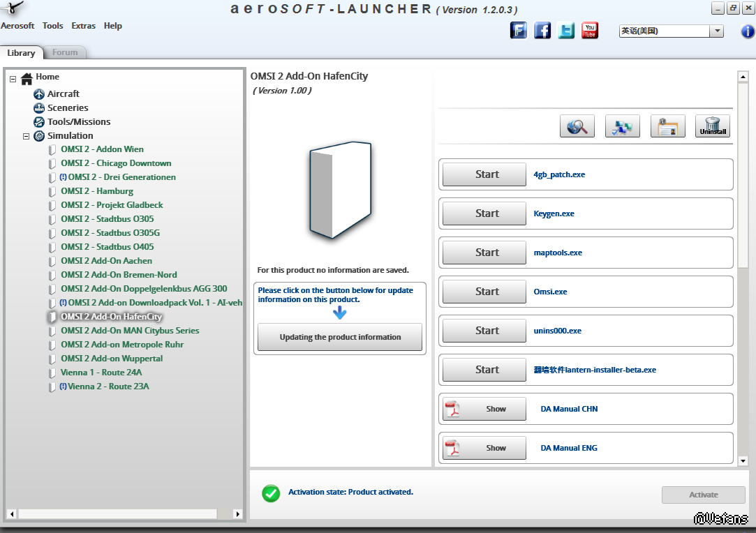Select OMSI 2 - Addon Wien

102,149
